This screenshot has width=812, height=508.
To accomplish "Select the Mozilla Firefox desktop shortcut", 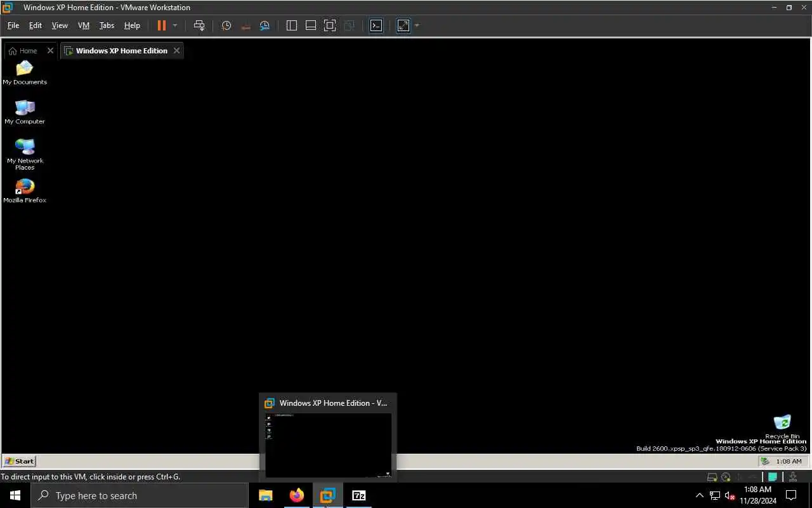I will click(x=25, y=190).
